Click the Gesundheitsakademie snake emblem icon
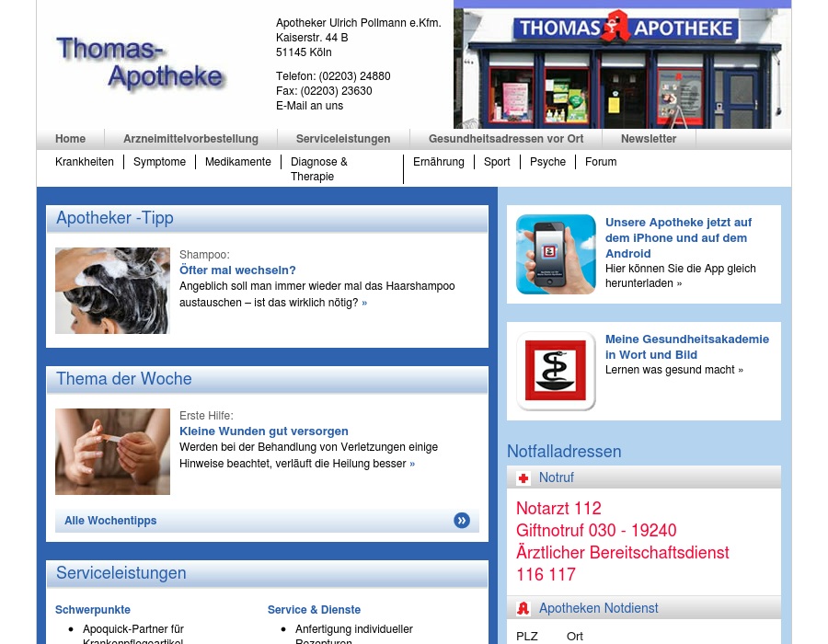The width and height of the screenshot is (828, 644). pos(556,371)
